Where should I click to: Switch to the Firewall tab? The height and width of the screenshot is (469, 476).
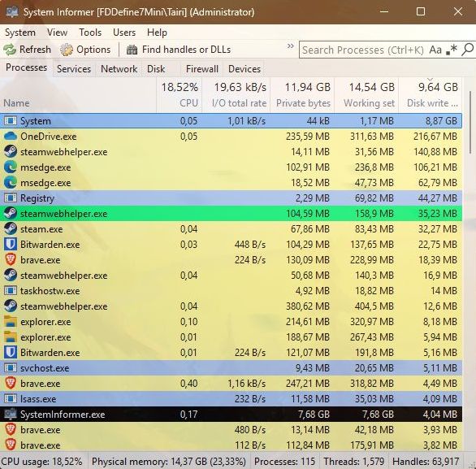pyautogui.click(x=202, y=69)
